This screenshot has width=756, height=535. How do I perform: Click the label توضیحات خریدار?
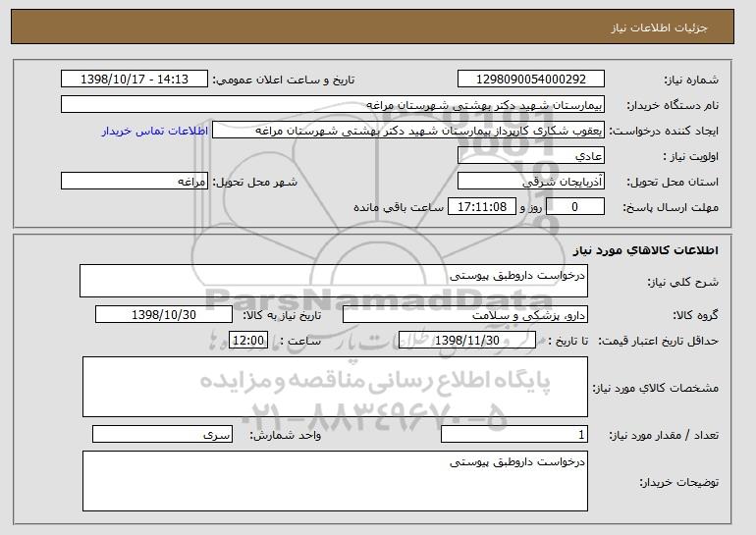678,482
